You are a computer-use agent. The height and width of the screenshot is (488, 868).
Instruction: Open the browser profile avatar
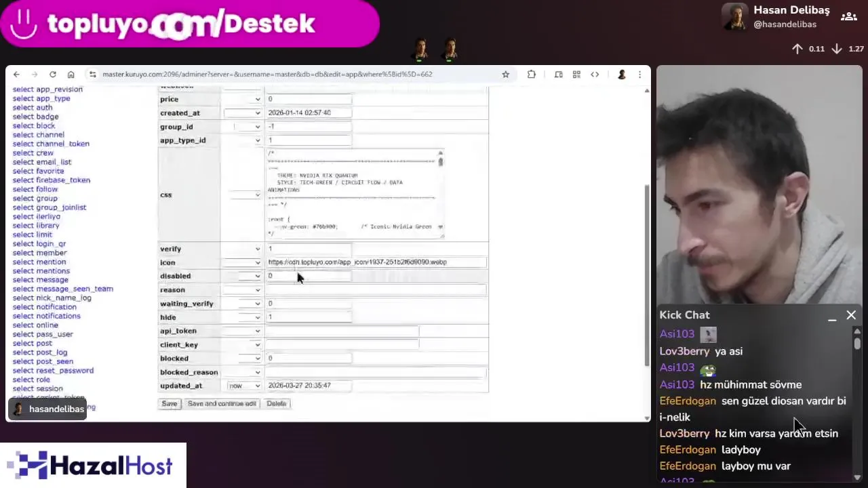[621, 75]
